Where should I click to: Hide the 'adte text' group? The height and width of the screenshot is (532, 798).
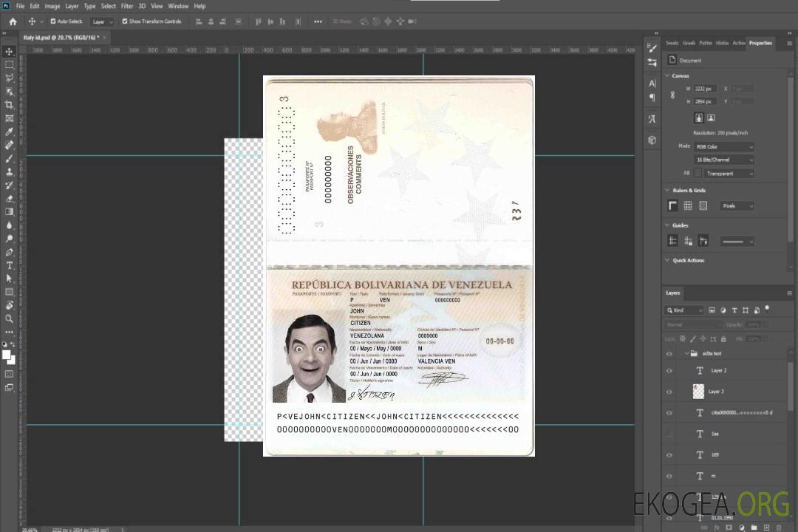point(669,353)
